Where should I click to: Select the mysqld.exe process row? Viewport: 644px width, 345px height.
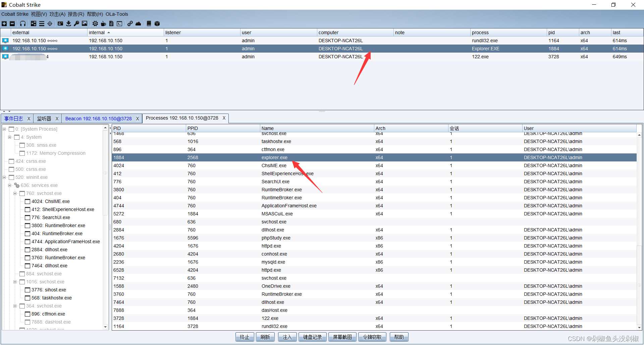(x=374, y=262)
